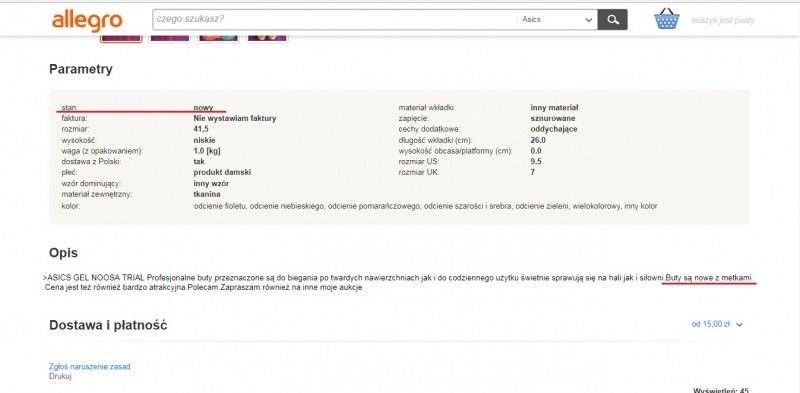Focus the 'czego szukasz?' search field
Viewport: 800px width, 393px height.
coord(334,19)
